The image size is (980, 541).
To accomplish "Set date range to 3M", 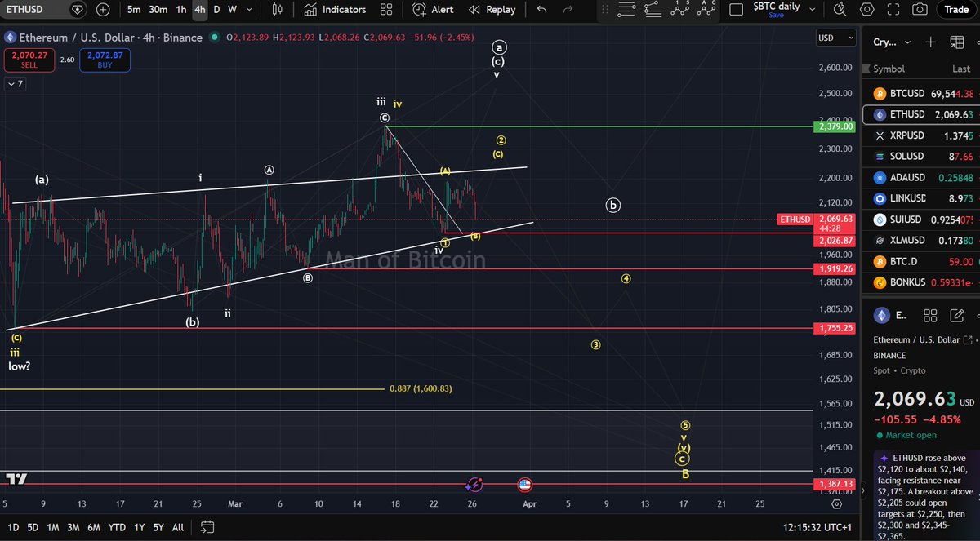I will 73,527.
